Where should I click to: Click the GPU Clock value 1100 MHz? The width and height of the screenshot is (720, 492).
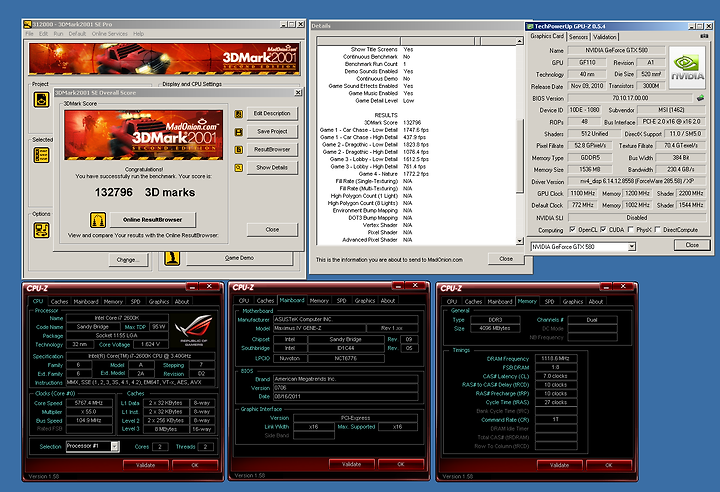(583, 193)
